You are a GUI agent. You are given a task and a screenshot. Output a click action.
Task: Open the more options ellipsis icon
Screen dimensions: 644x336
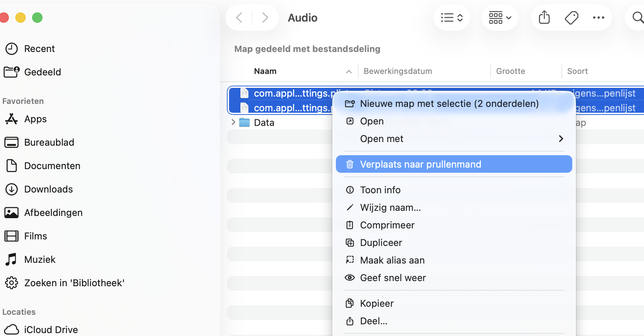pos(599,17)
